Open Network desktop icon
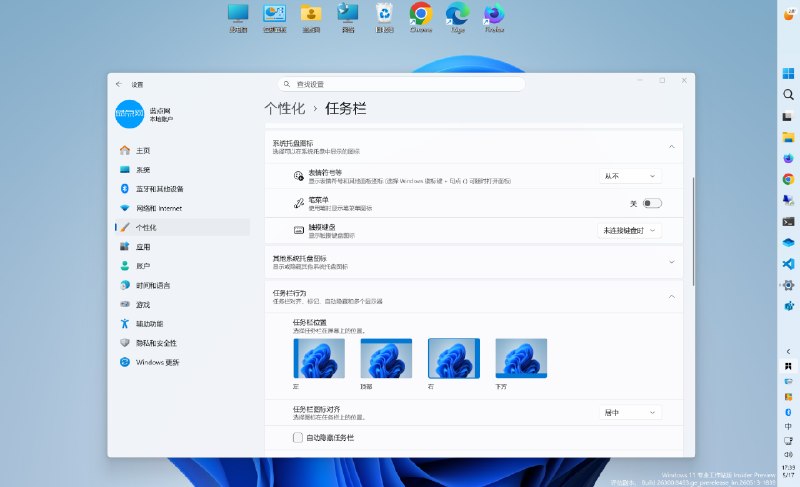800x487 pixels. [348, 18]
